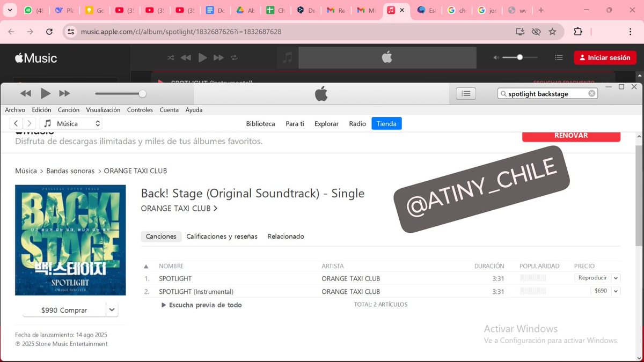The height and width of the screenshot is (362, 644).
Task: Open the Visualización menu
Action: (103, 110)
